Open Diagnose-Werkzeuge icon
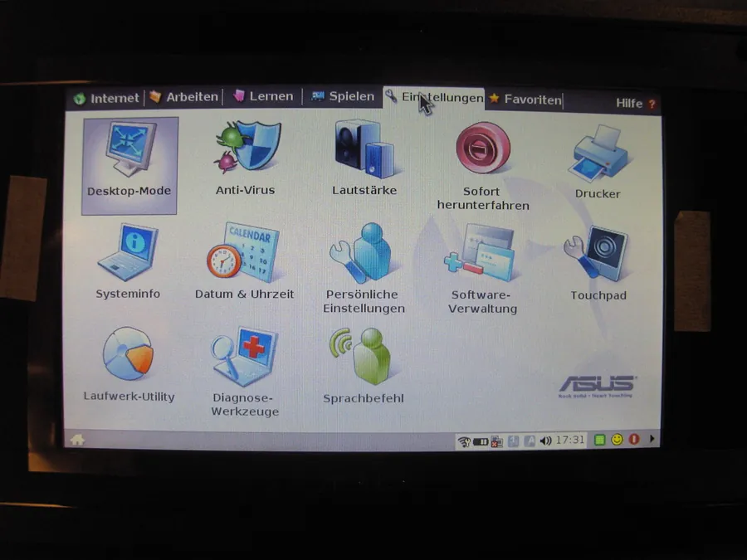This screenshot has width=747, height=560. [x=245, y=356]
